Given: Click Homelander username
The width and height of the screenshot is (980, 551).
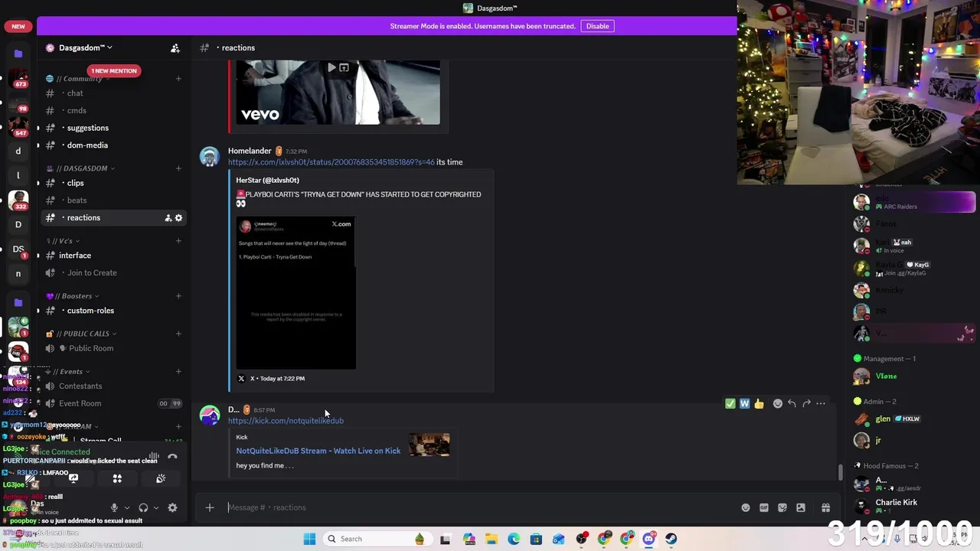Looking at the screenshot, I should point(250,151).
